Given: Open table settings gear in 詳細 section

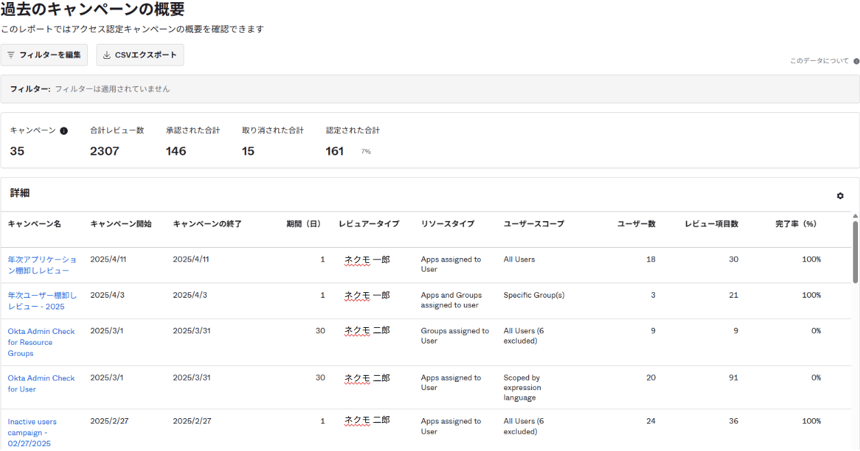Looking at the screenshot, I should [x=840, y=196].
